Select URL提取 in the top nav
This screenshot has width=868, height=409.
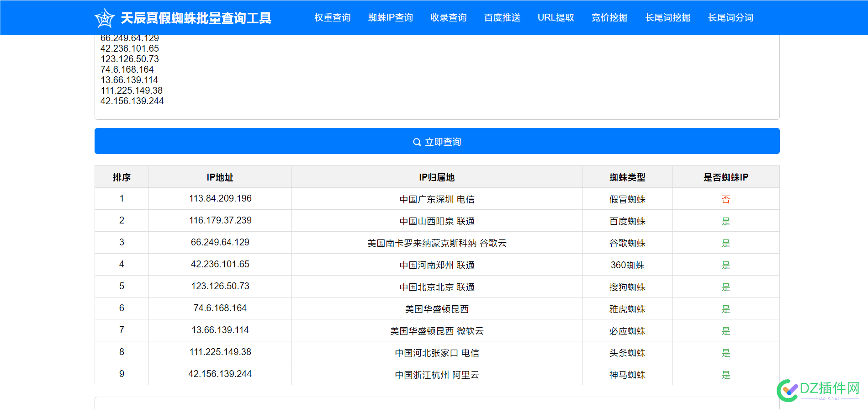(556, 17)
